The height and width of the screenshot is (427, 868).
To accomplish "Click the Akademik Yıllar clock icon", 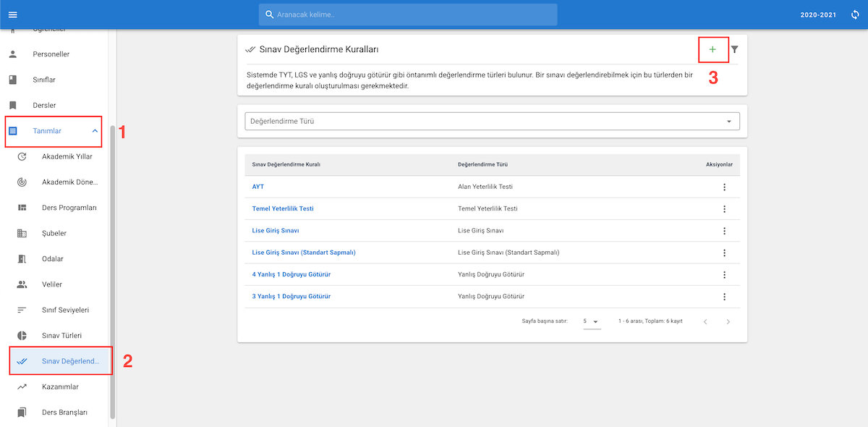I will click(22, 156).
